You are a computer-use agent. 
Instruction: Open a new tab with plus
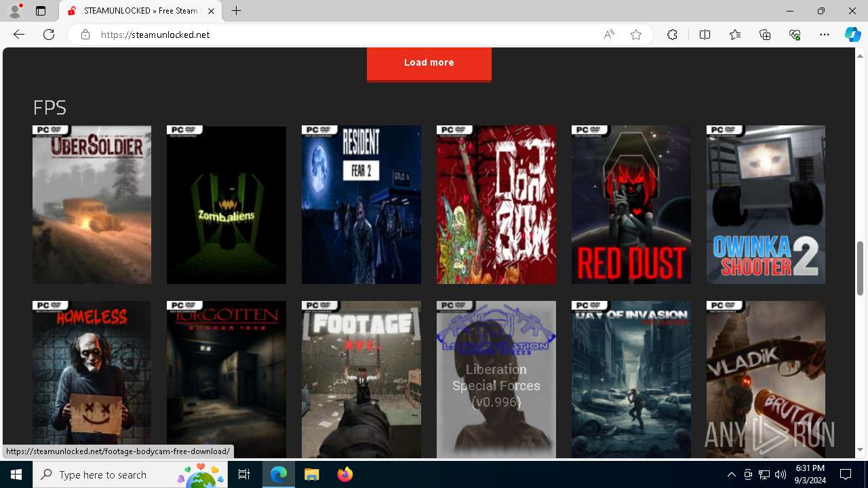point(236,11)
